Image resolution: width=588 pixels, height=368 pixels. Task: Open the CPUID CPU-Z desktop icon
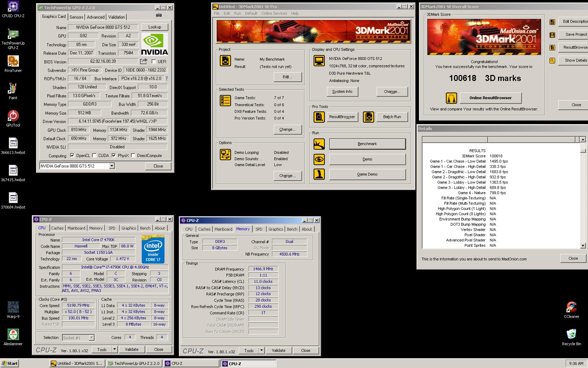13,6
